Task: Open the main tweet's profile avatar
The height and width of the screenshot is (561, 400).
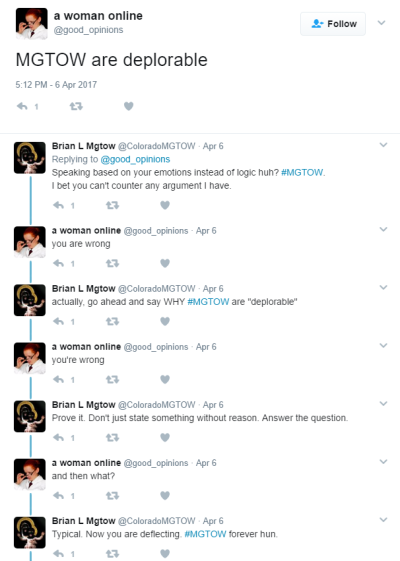Action: coord(31,23)
